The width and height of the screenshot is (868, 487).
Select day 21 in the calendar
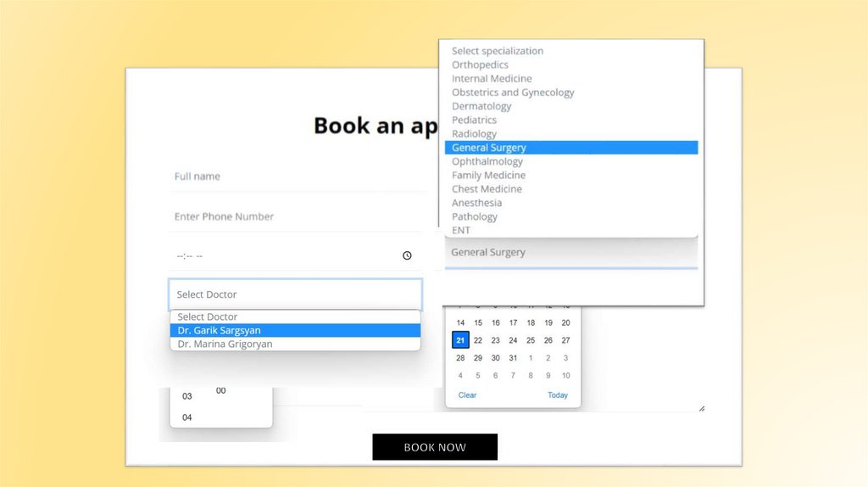point(460,340)
